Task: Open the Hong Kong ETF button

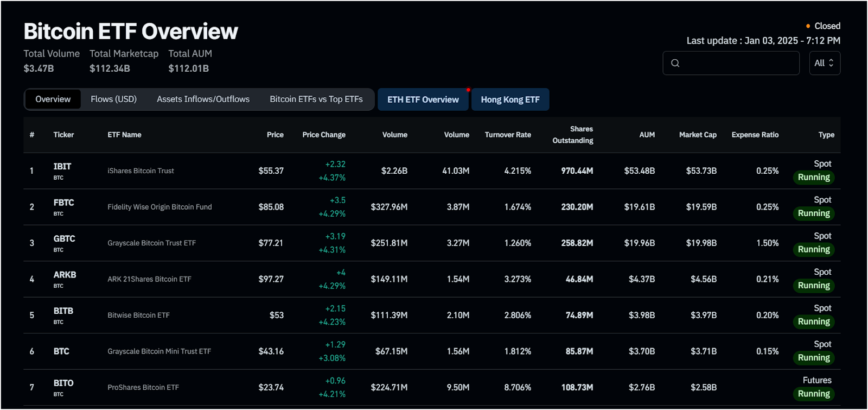Action: (510, 99)
